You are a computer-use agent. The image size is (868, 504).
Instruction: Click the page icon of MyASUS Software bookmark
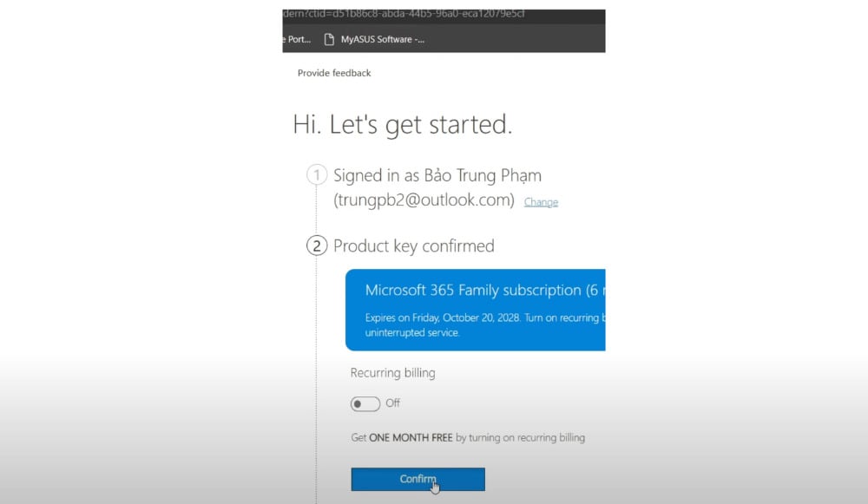point(329,39)
